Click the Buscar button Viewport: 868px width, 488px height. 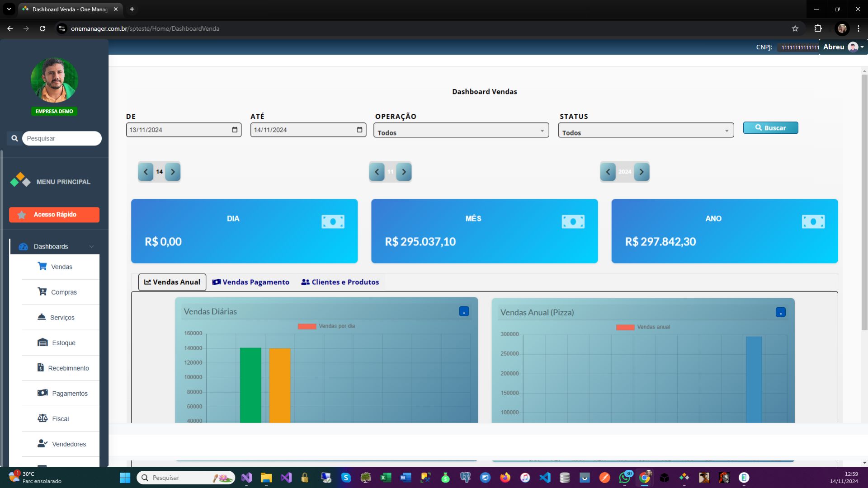(770, 128)
